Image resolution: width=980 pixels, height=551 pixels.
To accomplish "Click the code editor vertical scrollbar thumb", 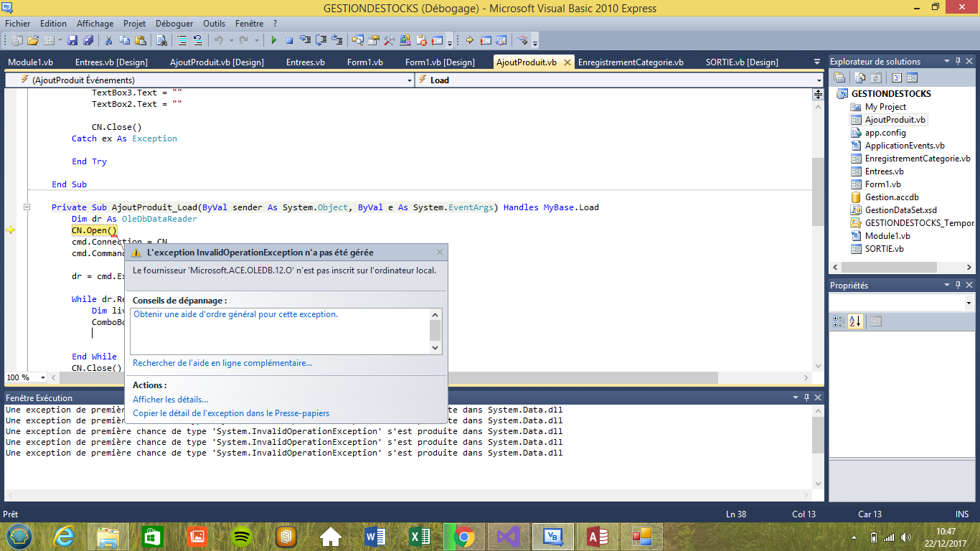I will (x=818, y=191).
